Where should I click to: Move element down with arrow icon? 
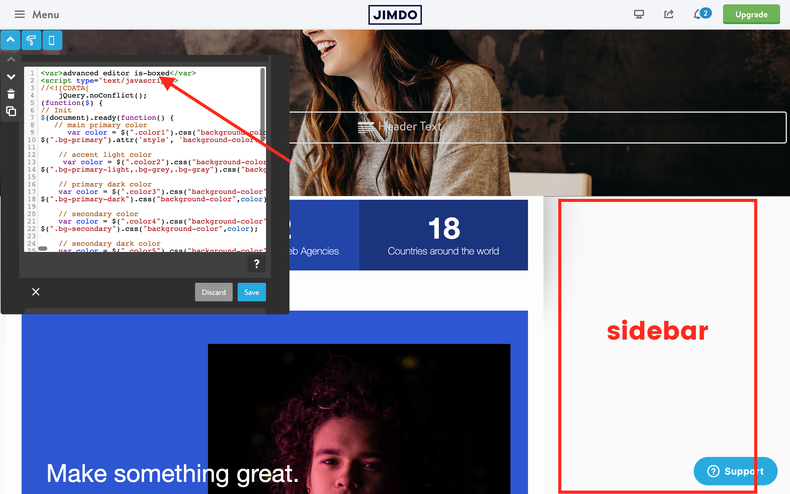click(11, 77)
